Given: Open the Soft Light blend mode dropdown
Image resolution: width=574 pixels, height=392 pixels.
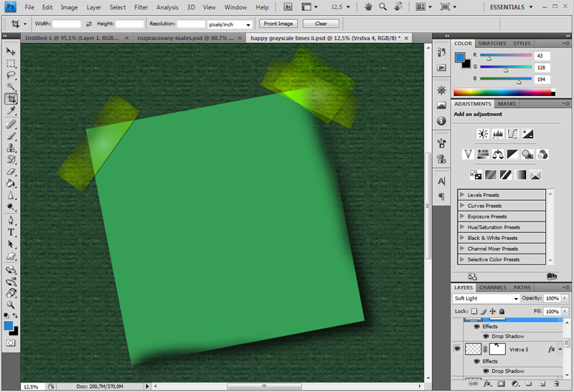Looking at the screenshot, I should (486, 298).
